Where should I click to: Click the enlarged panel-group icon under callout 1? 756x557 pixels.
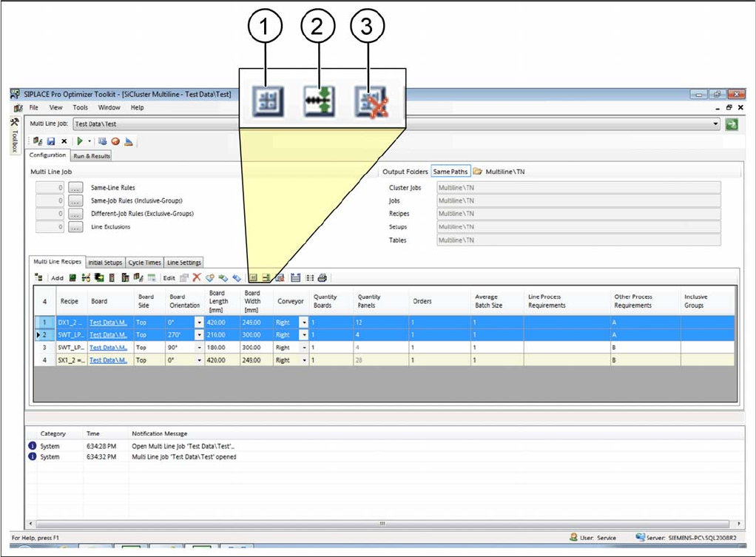pyautogui.click(x=267, y=101)
